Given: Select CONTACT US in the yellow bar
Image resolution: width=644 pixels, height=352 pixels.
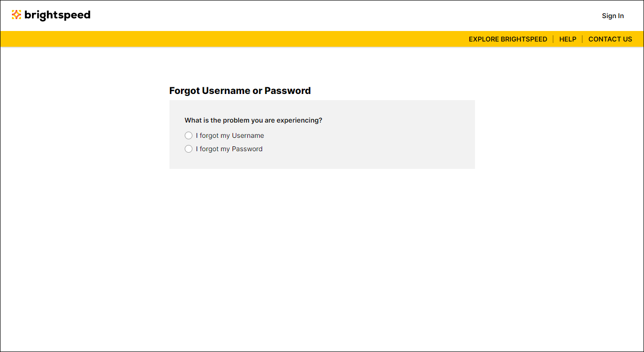Looking at the screenshot, I should pyautogui.click(x=610, y=39).
